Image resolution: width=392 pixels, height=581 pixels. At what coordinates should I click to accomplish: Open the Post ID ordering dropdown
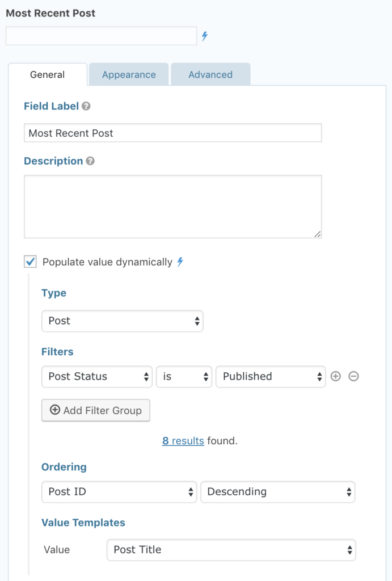click(119, 492)
